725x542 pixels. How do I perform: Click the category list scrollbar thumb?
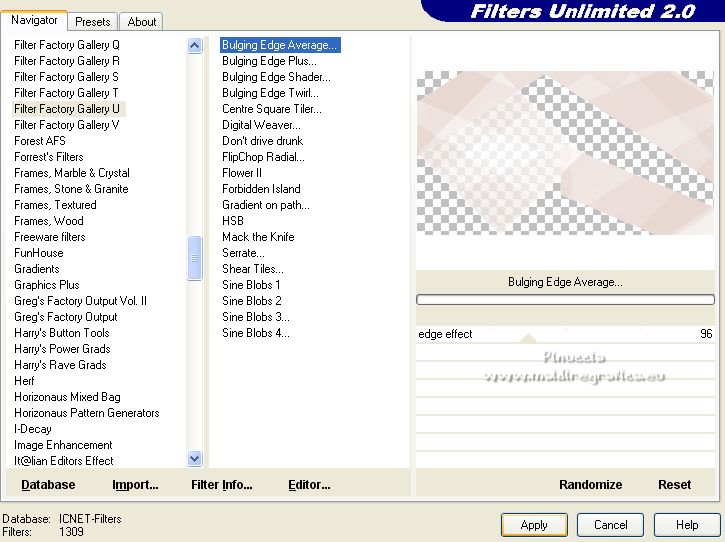(195, 258)
